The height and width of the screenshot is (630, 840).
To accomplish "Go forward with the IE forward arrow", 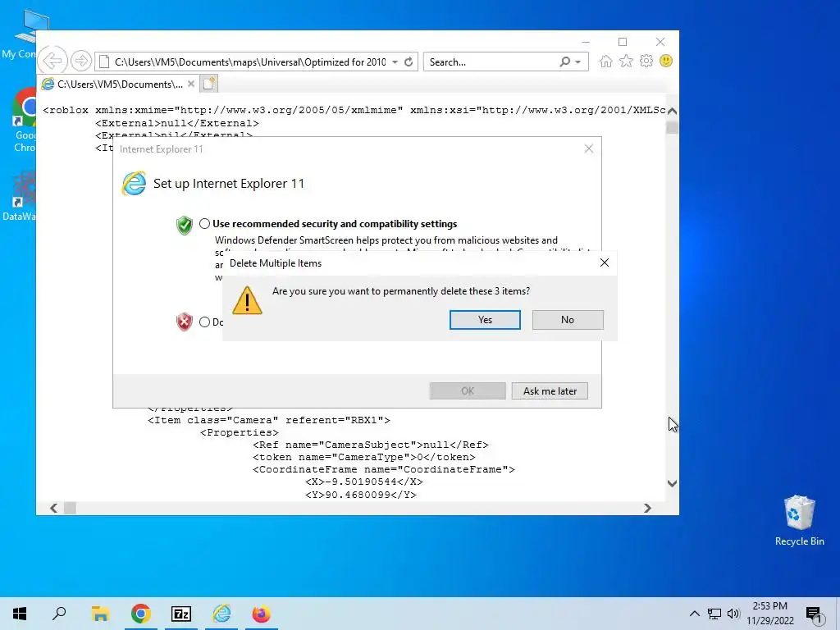I will pyautogui.click(x=81, y=61).
